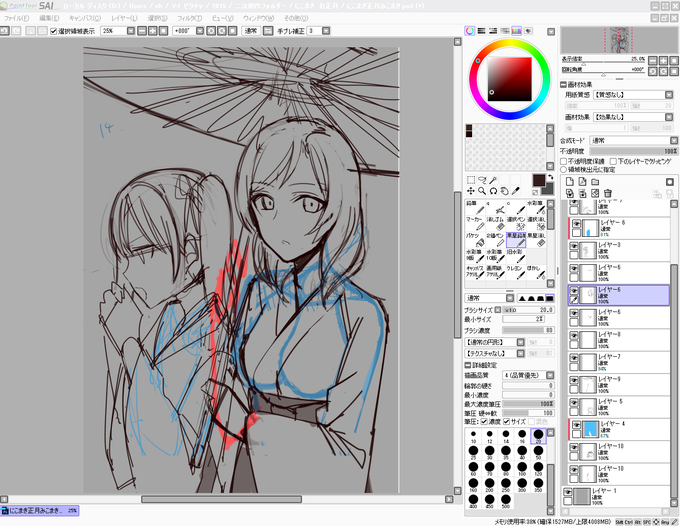
Task: Select the マーカー marker brush
Action: click(x=475, y=224)
